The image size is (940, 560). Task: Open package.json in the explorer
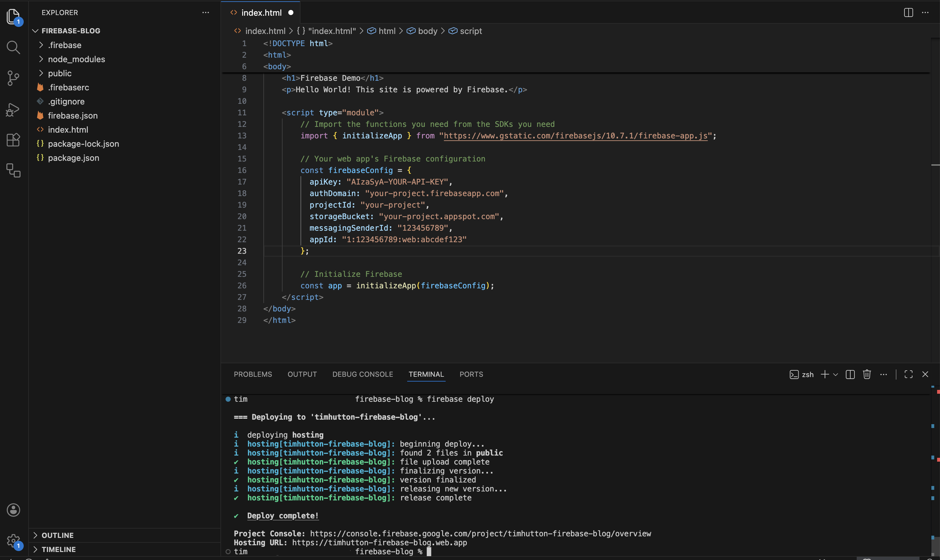pyautogui.click(x=125, y=158)
